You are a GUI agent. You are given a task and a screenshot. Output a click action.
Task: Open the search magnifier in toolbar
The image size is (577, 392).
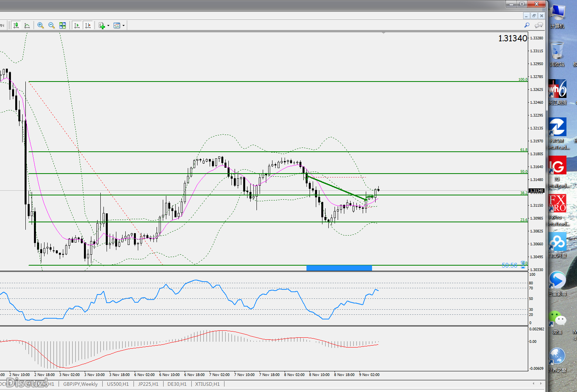[x=527, y=25]
